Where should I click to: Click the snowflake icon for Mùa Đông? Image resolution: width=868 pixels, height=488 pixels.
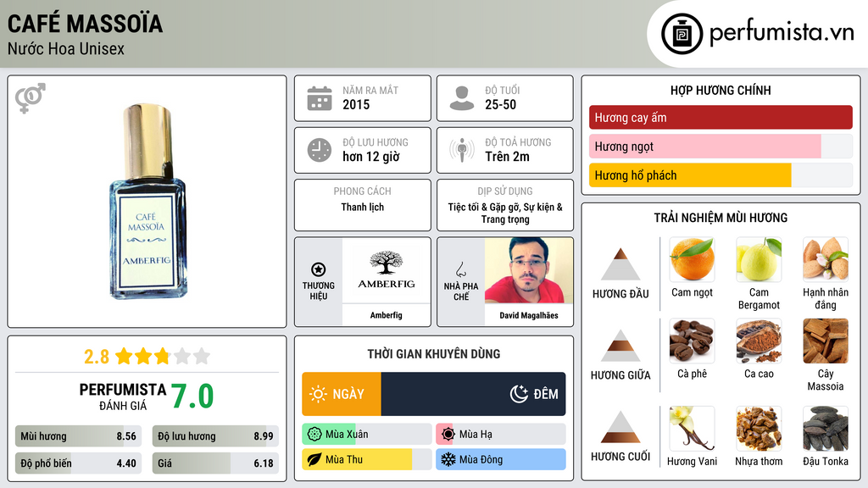[x=448, y=459]
